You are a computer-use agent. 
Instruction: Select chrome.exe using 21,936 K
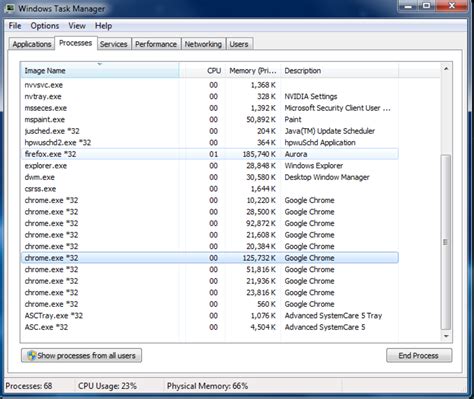tap(210, 281)
